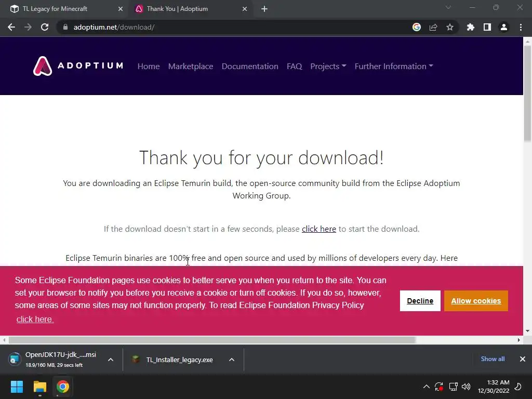Click the horizontal scrollbar thumb
The image size is (532, 399).
point(212,340)
